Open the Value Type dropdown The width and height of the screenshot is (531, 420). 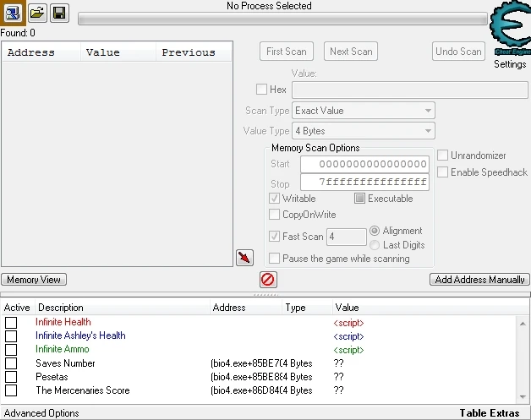[364, 131]
